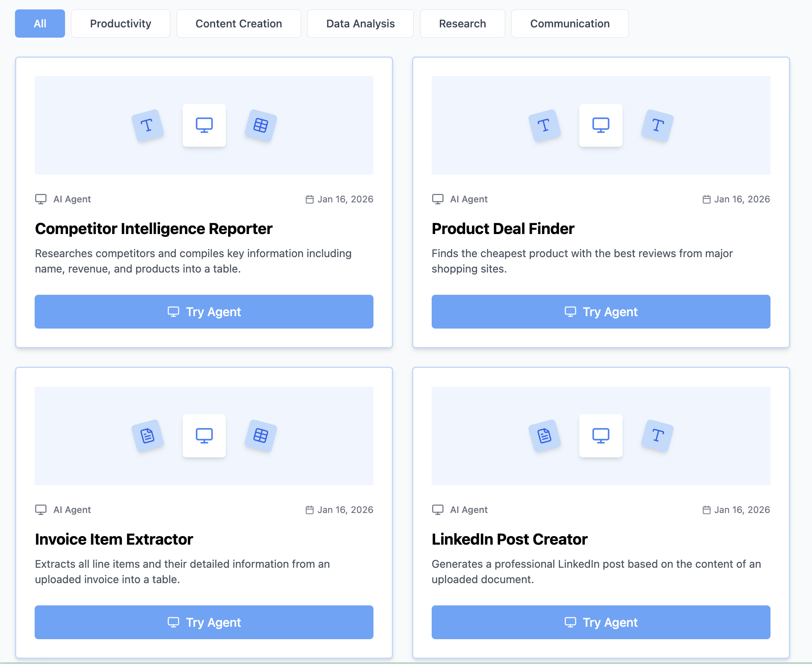Click the monitor icon above Competitor Intelligence Reporter
This screenshot has height=664, width=812.
pos(204,124)
